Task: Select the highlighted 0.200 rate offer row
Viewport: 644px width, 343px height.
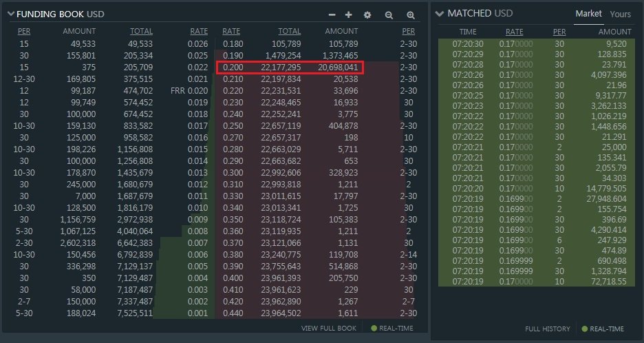Action: [290, 67]
